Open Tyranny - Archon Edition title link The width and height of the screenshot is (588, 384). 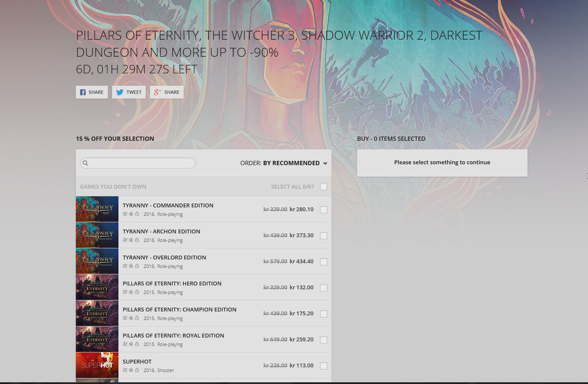pyautogui.click(x=161, y=231)
